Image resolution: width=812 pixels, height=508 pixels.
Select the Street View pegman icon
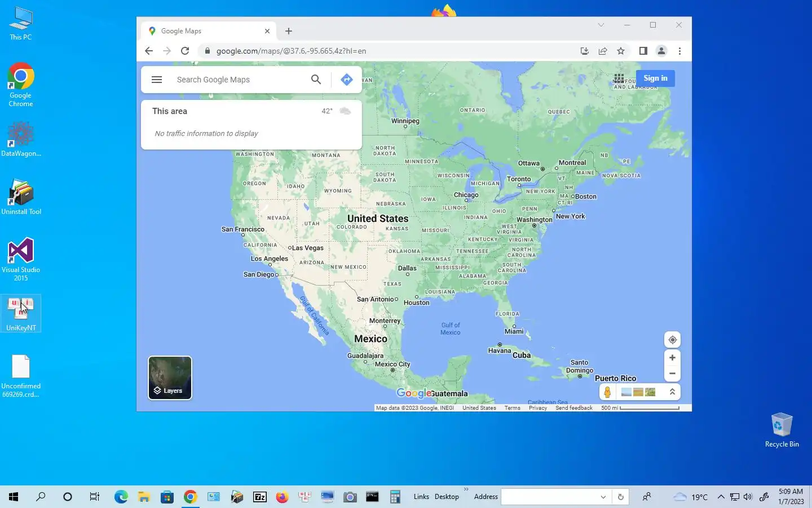pyautogui.click(x=607, y=392)
